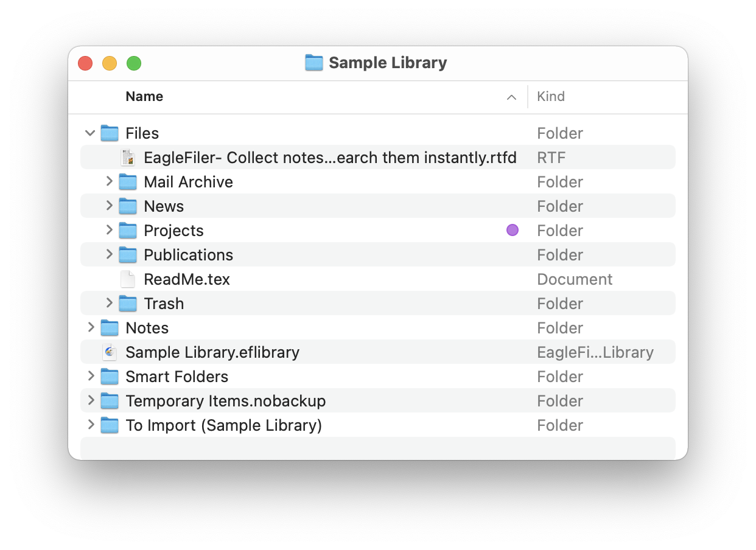This screenshot has width=756, height=550.
Task: Click the Smart Folders folder icon
Action: coord(110,377)
